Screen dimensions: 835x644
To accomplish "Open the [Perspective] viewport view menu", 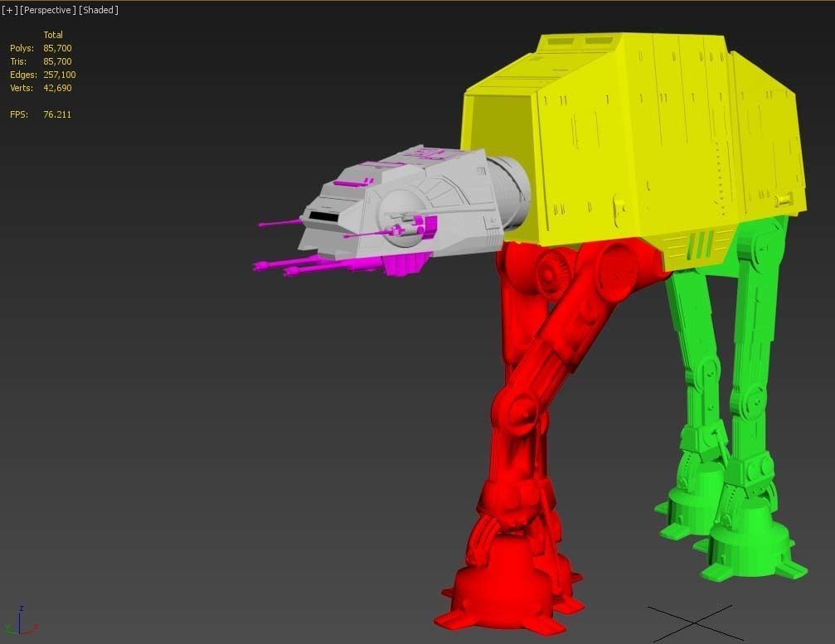I will click(x=48, y=10).
